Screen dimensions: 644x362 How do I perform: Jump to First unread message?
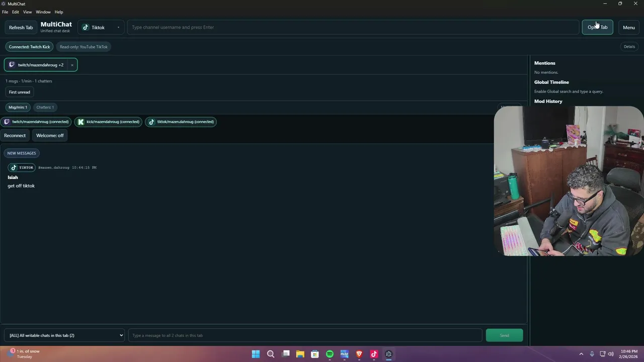pos(19,92)
